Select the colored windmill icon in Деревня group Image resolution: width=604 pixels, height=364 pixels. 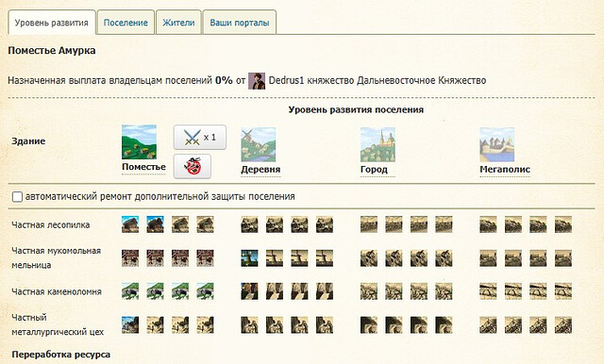tap(249, 258)
